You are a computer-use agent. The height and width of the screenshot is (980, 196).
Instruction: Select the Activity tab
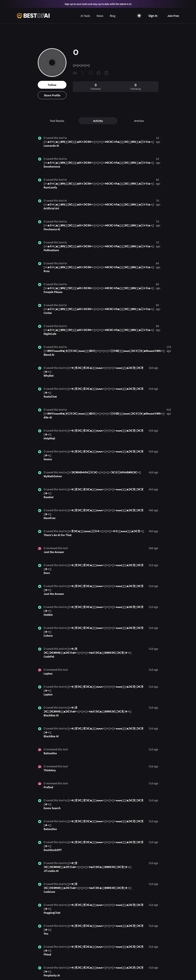click(98, 121)
